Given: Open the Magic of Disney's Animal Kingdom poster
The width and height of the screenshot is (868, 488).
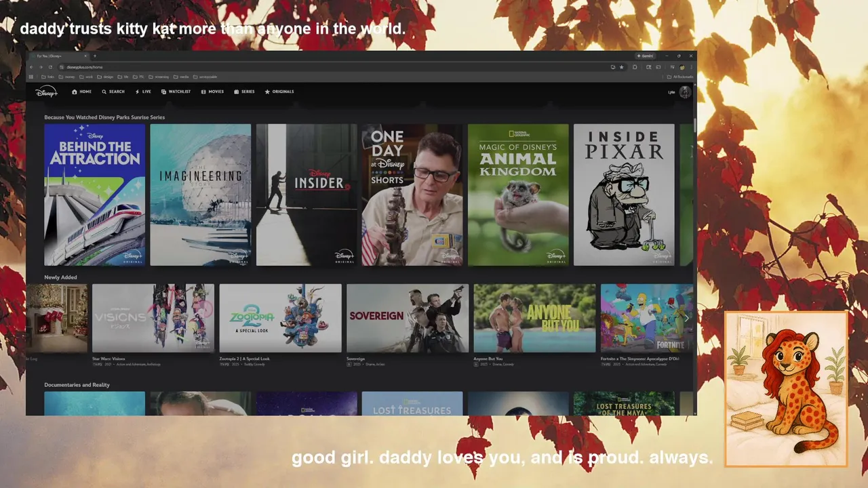Looking at the screenshot, I should click(518, 195).
